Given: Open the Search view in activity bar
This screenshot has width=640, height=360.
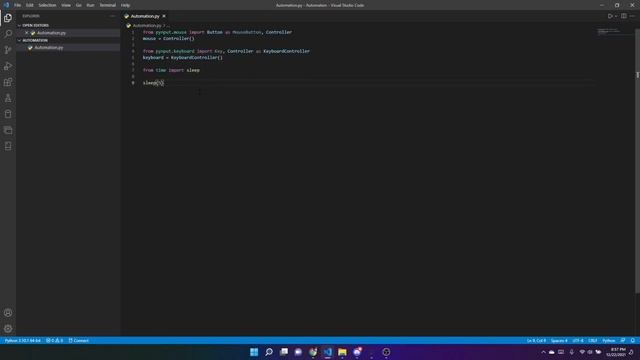Looking at the screenshot, I should pos(8,34).
